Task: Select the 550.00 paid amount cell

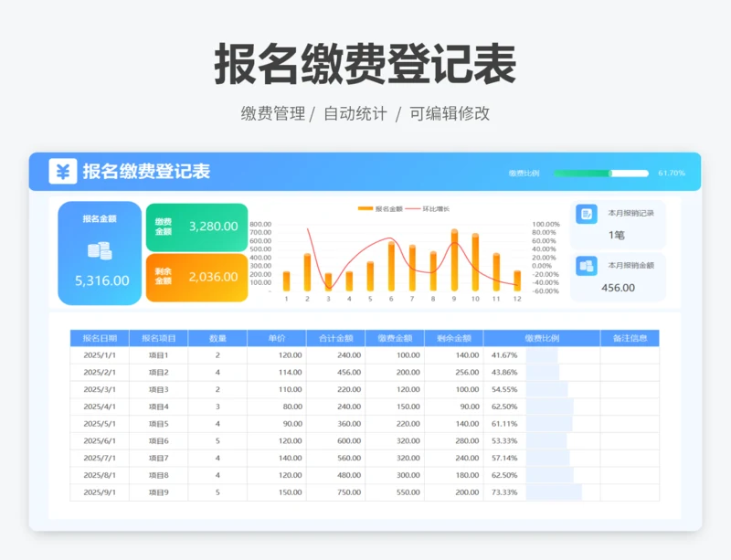Action: pos(395,492)
